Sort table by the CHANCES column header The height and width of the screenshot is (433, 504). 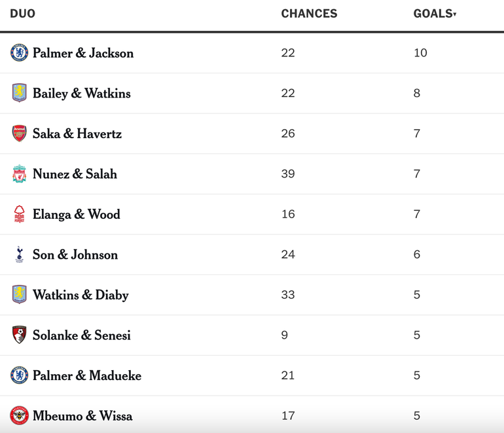pyautogui.click(x=309, y=14)
